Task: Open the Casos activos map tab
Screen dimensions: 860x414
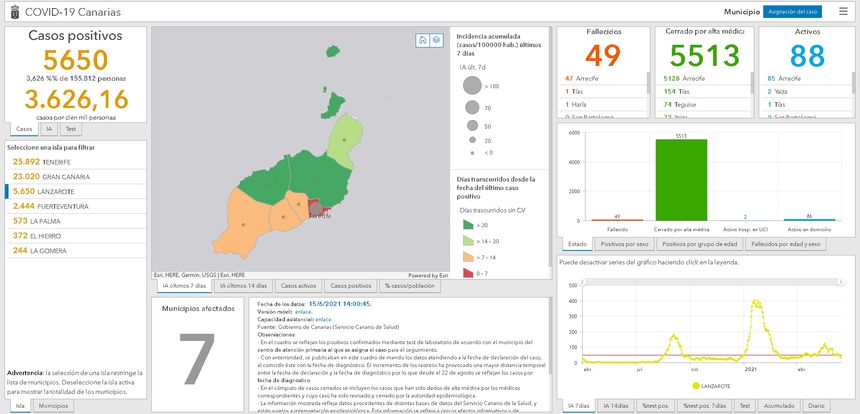Action: pyautogui.click(x=298, y=286)
